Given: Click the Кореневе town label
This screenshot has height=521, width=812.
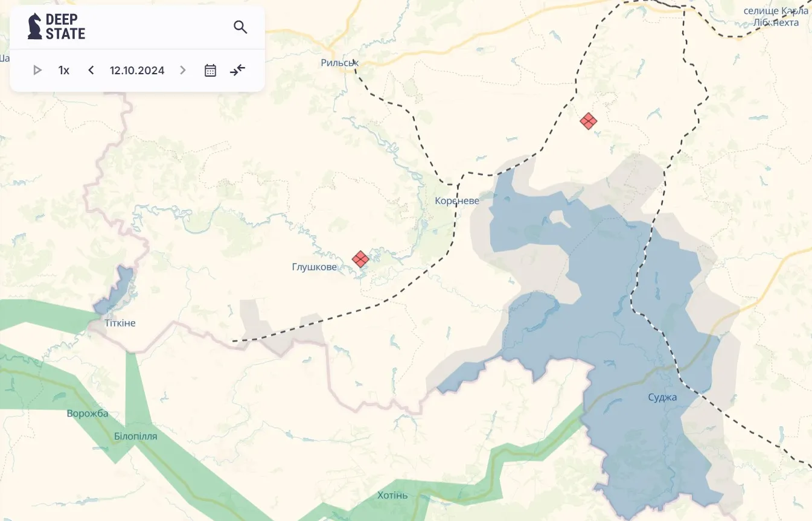Looking at the screenshot, I should (457, 200).
